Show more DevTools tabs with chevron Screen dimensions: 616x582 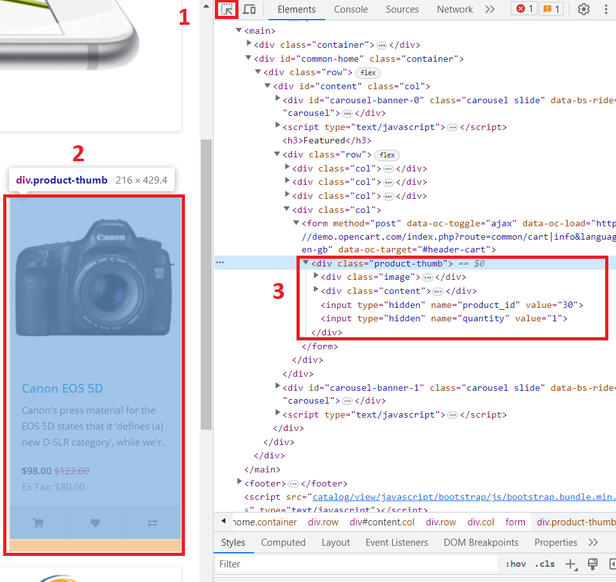pos(489,10)
